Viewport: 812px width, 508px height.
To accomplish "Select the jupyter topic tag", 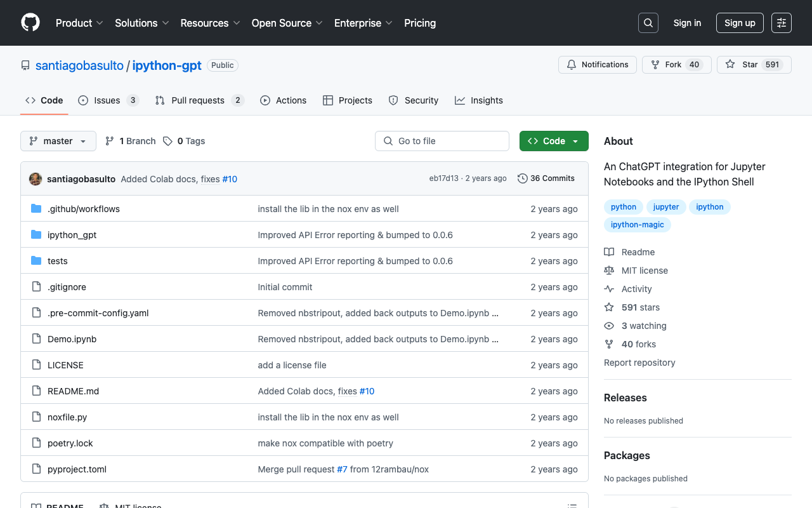I will [x=666, y=207].
